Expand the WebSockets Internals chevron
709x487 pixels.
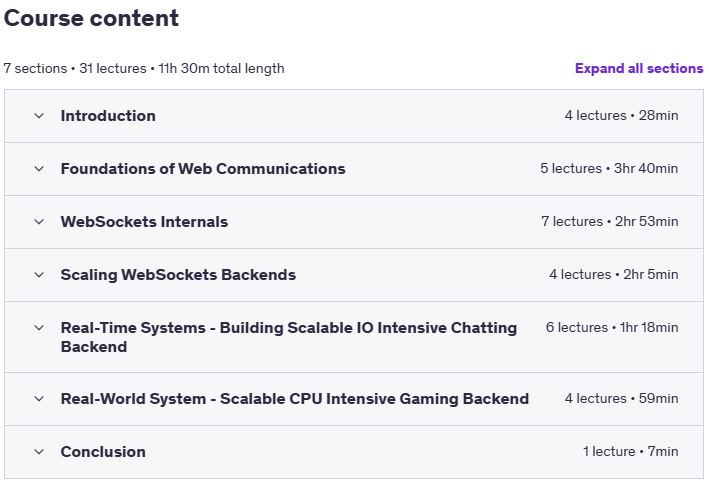pos(39,222)
